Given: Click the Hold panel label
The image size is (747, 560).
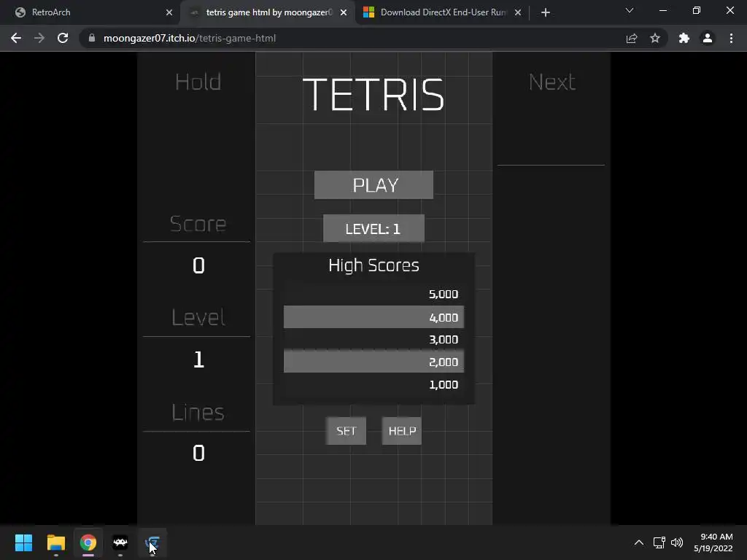Looking at the screenshot, I should coord(198,82).
